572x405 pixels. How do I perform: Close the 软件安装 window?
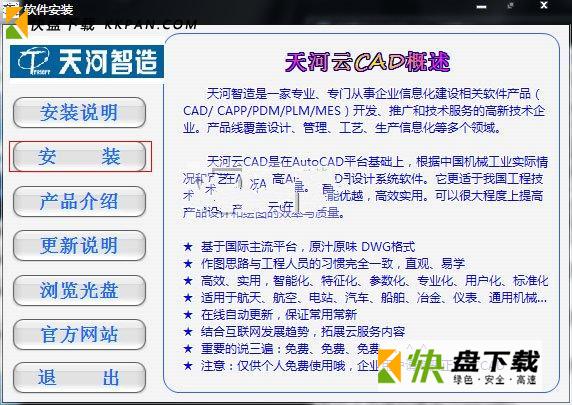coord(544,5)
